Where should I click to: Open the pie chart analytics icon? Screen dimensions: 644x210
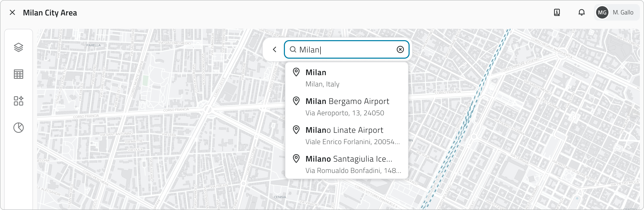[x=19, y=128]
